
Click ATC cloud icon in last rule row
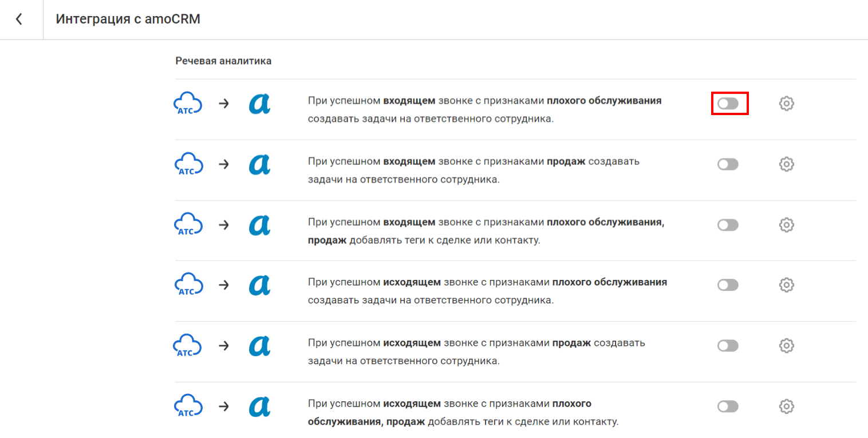tap(188, 407)
